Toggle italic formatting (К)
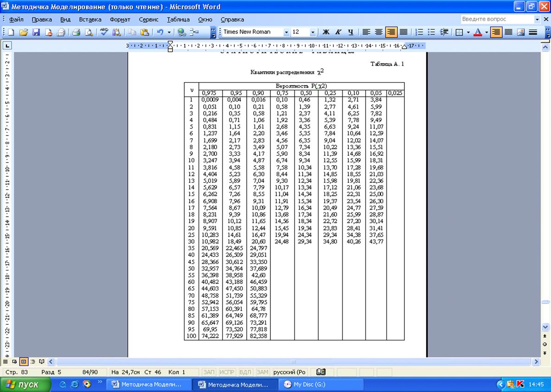This screenshot has height=392, width=551. [338, 32]
